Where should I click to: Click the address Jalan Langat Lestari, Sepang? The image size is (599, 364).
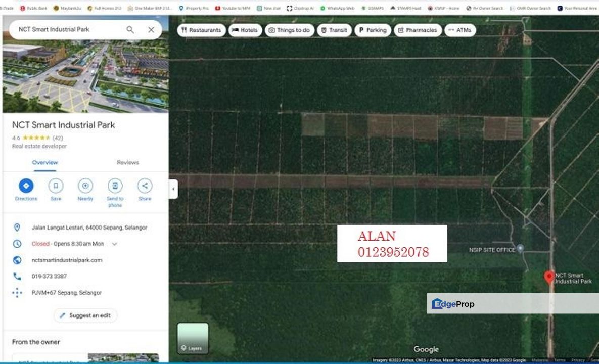(89, 227)
